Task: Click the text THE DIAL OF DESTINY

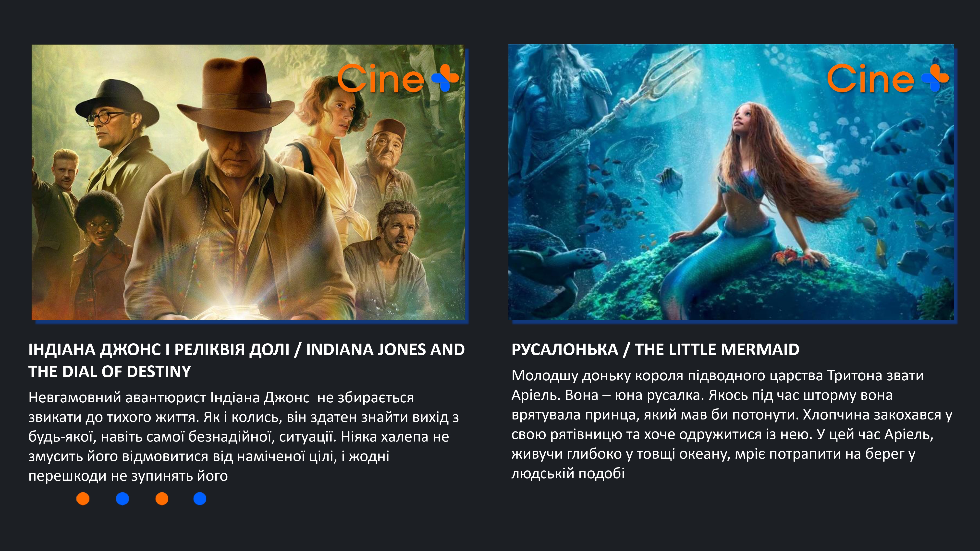Action: [110, 371]
